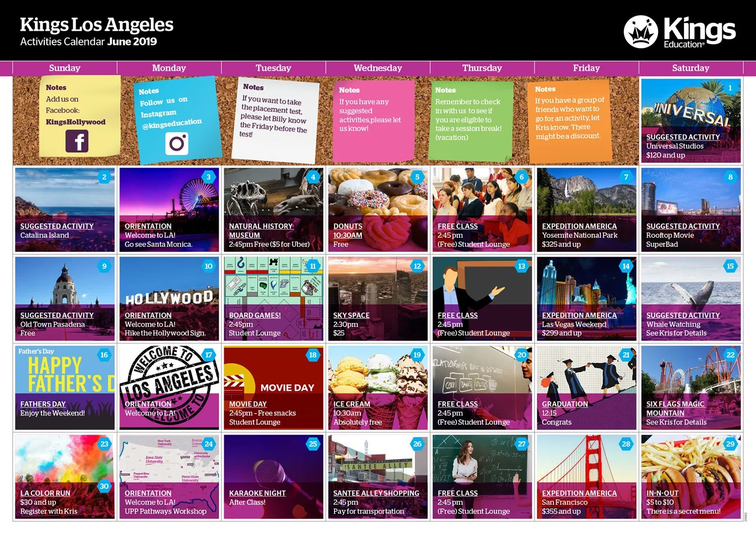
Task: Open the Ice Cream event link
Action: pyautogui.click(x=352, y=404)
